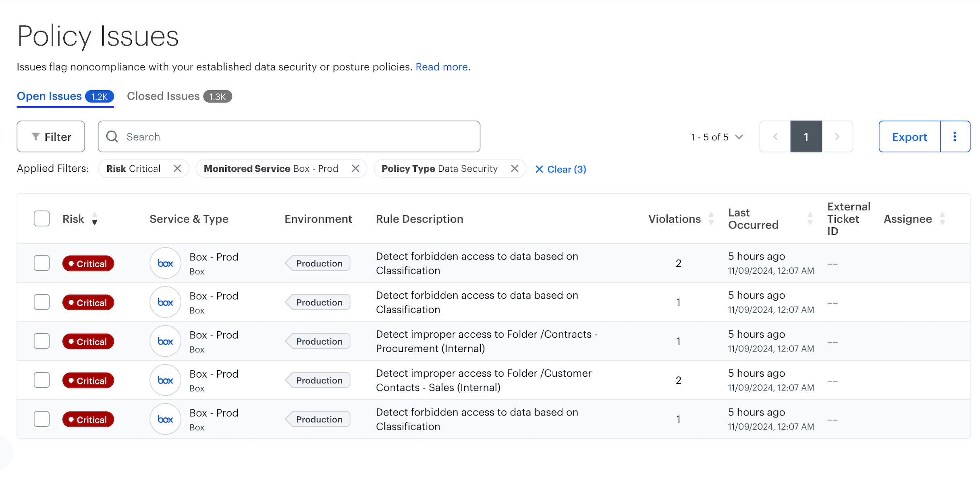
Task: Go to the next page arrow
Action: 837,137
